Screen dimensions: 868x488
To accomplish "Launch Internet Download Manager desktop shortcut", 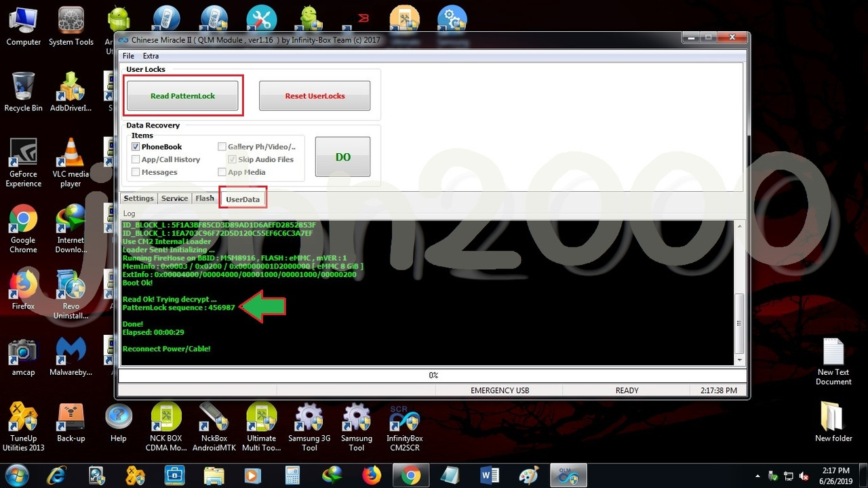I will (71, 229).
